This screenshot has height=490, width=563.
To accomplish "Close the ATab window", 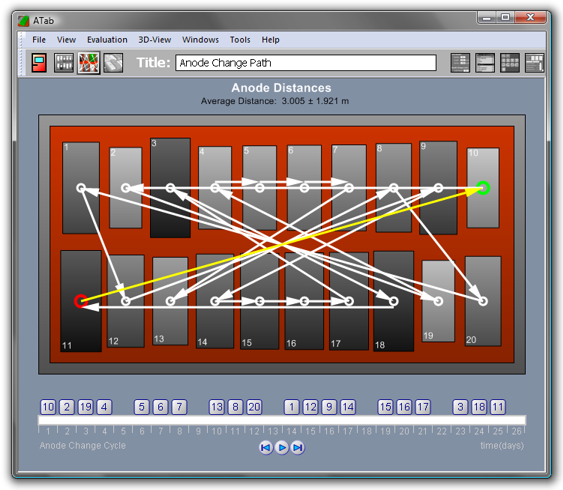I will (x=530, y=17).
